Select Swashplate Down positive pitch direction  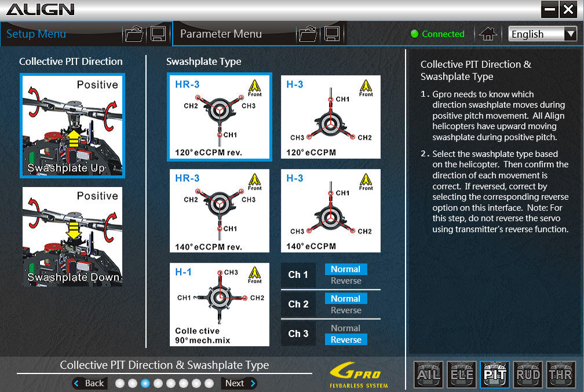tap(72, 237)
